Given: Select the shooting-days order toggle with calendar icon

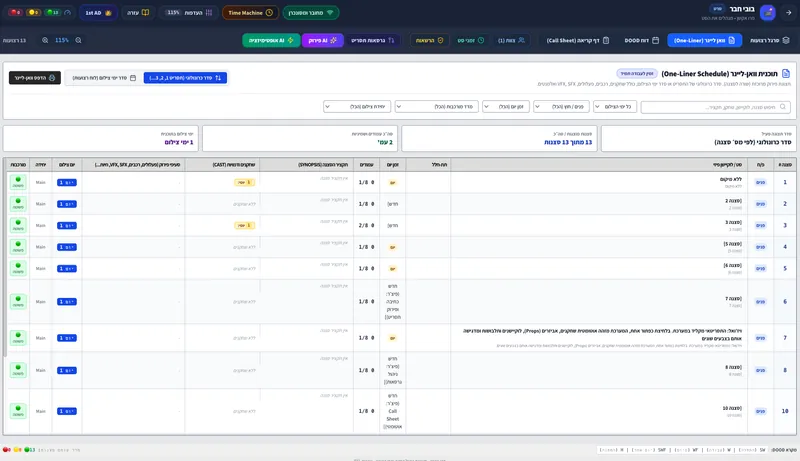Looking at the screenshot, I should tap(104, 78).
